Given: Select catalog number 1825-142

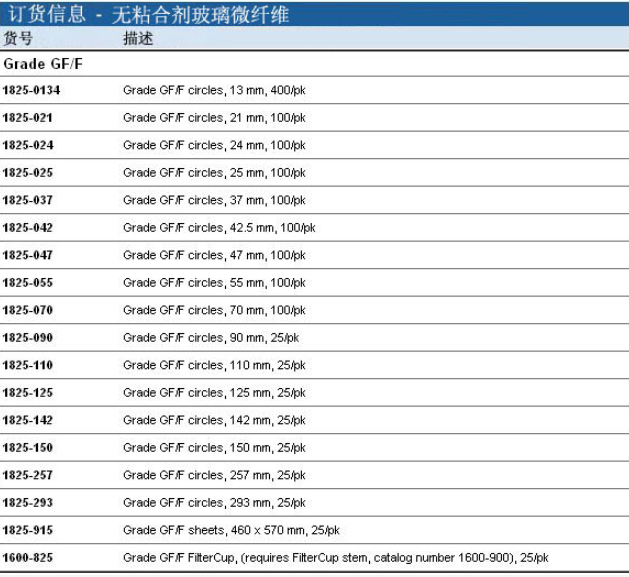Looking at the screenshot, I should click(x=28, y=420).
